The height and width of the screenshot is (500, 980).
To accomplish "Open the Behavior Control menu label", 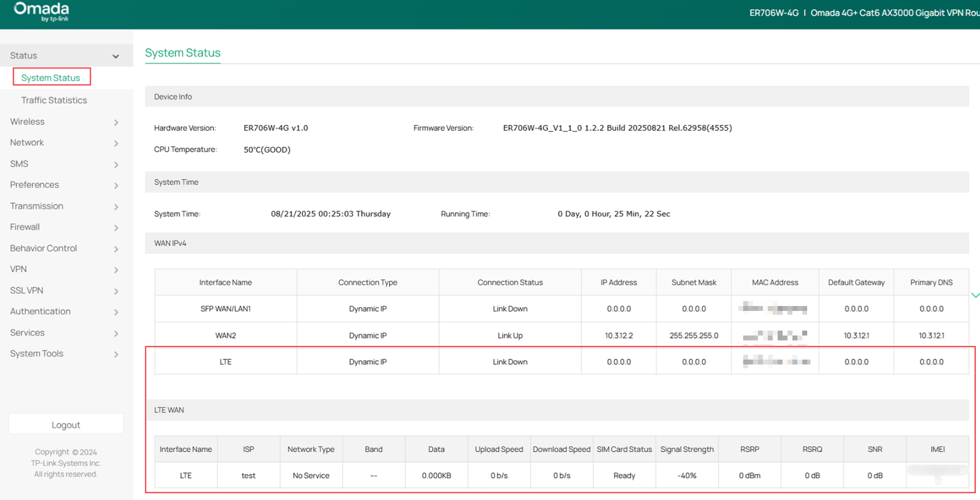I will tap(43, 248).
